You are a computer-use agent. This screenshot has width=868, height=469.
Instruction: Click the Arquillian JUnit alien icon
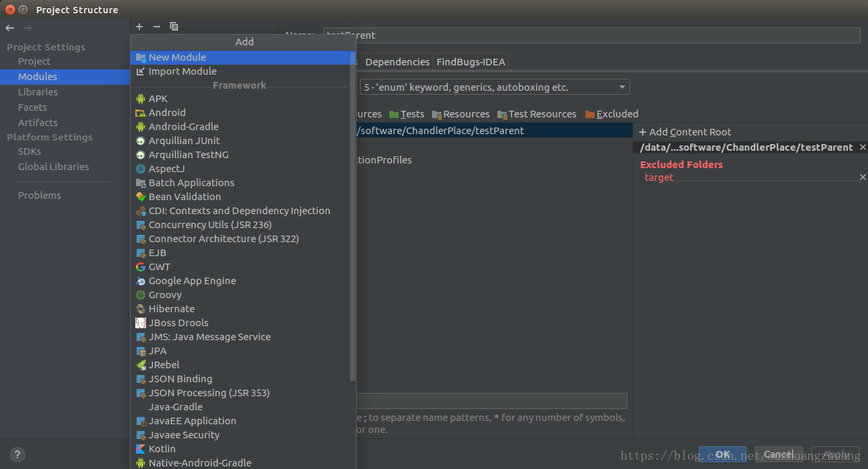click(141, 141)
